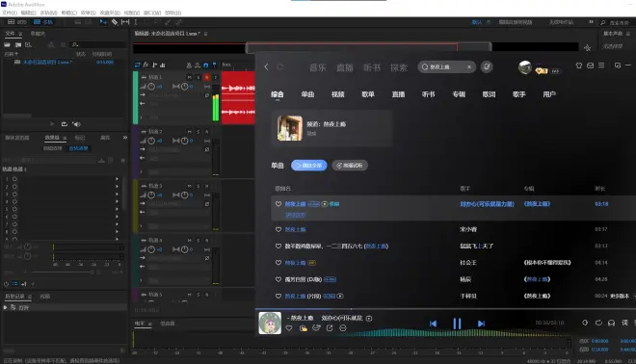Click the song-recognition icon beside search box

coord(487,66)
